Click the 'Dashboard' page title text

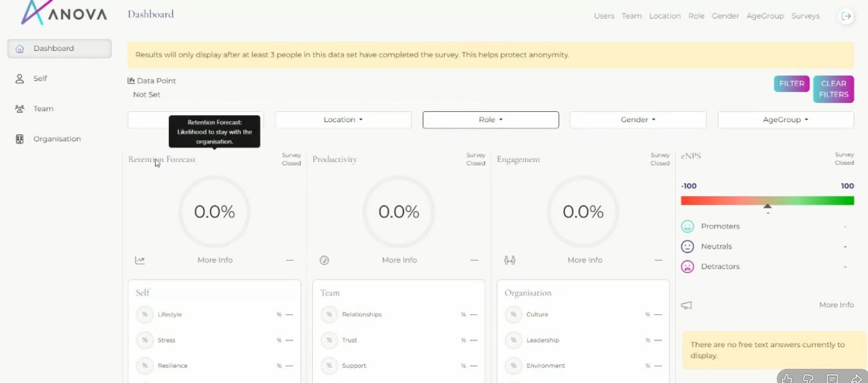point(151,14)
